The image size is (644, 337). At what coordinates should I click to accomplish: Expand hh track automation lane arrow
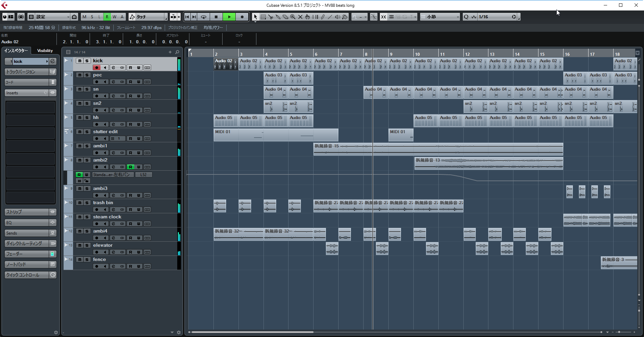66,117
